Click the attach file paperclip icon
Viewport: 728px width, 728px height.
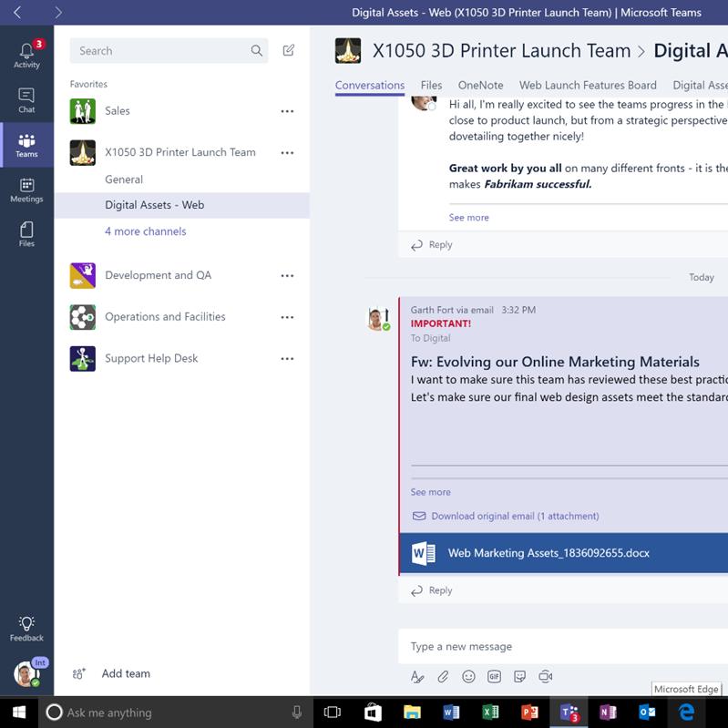443,676
